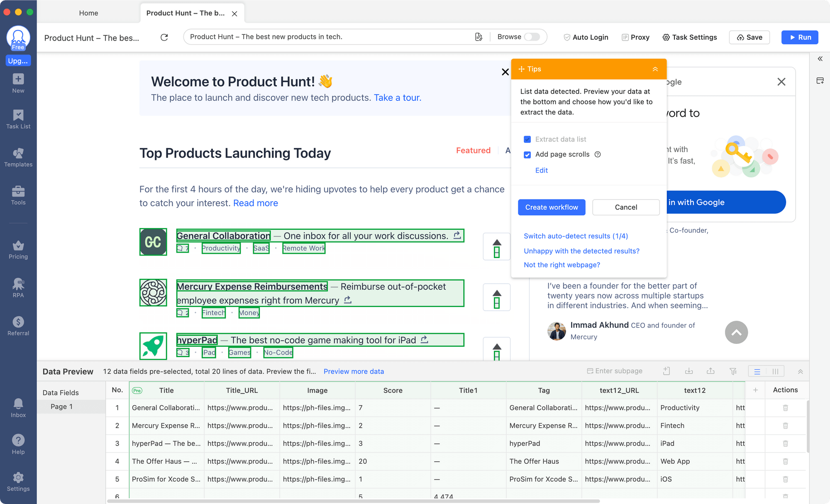Viewport: 830px width, 504px height.
Task: Toggle the Extract data list checkbox
Action: click(x=527, y=139)
